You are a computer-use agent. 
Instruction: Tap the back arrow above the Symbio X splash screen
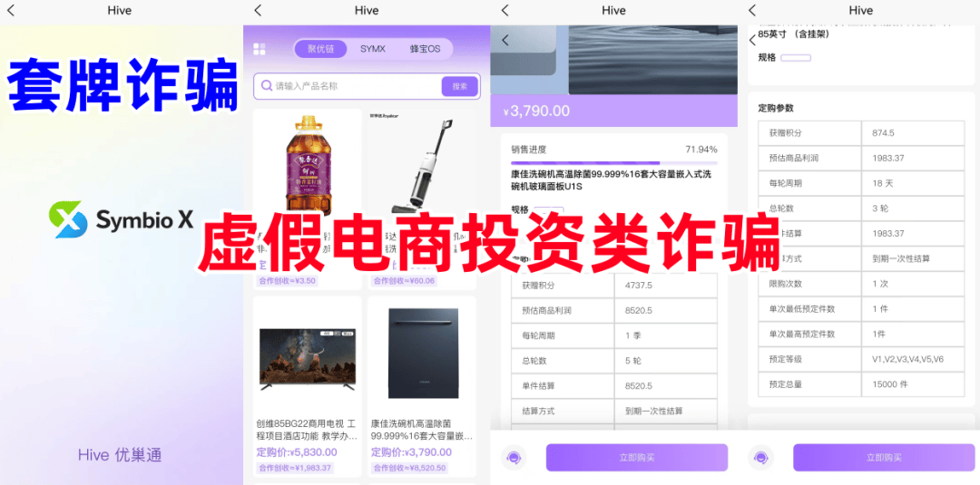(12, 11)
